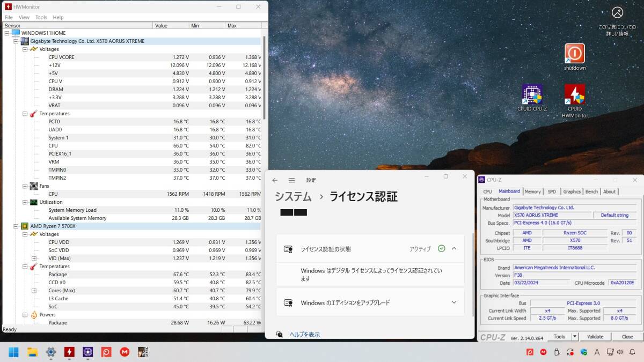Click the flame icon beside Powers

[33, 314]
